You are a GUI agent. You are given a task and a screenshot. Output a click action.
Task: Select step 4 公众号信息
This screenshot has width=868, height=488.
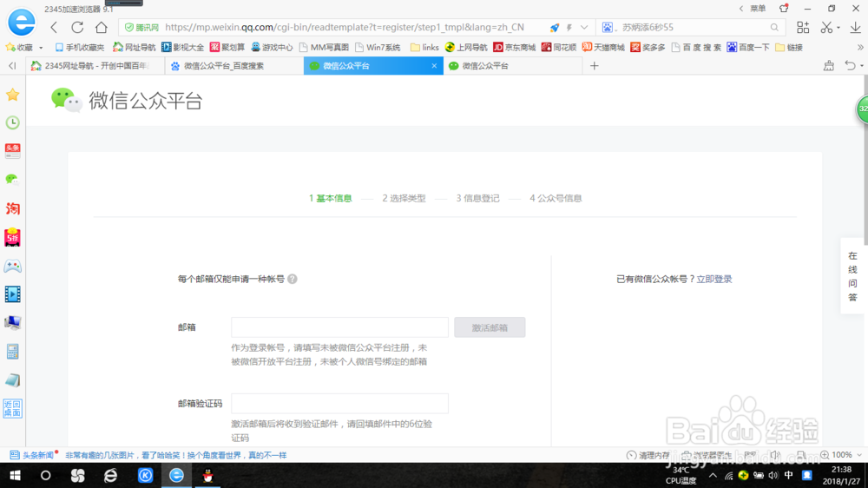pyautogui.click(x=556, y=198)
